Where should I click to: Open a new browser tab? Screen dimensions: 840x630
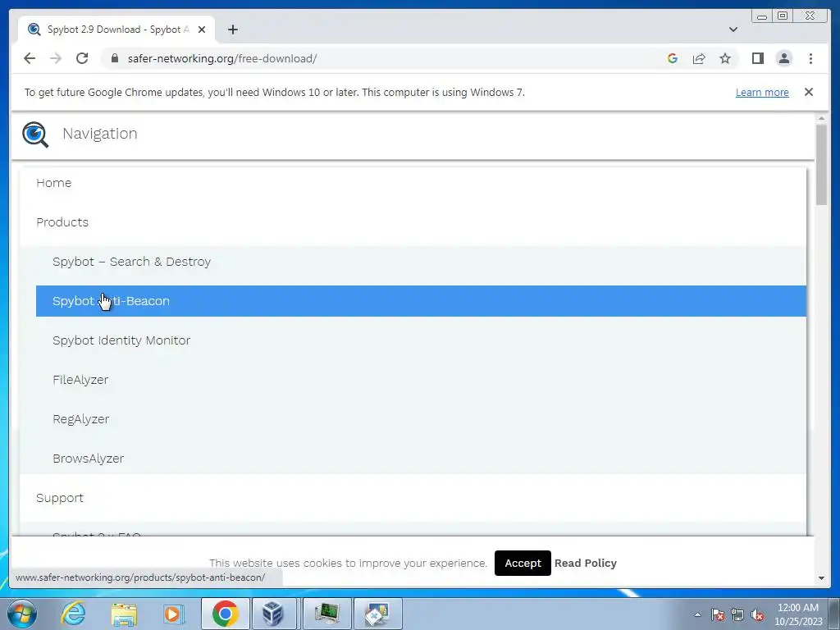(232, 30)
